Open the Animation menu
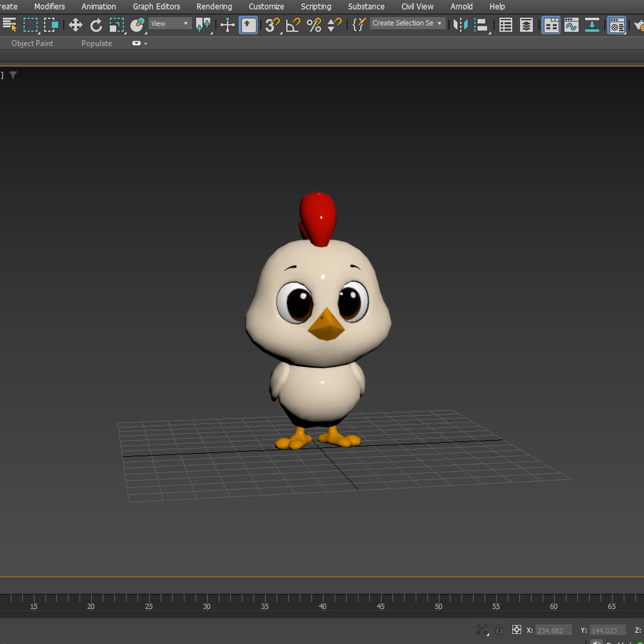This screenshot has width=644, height=644. tap(98, 7)
